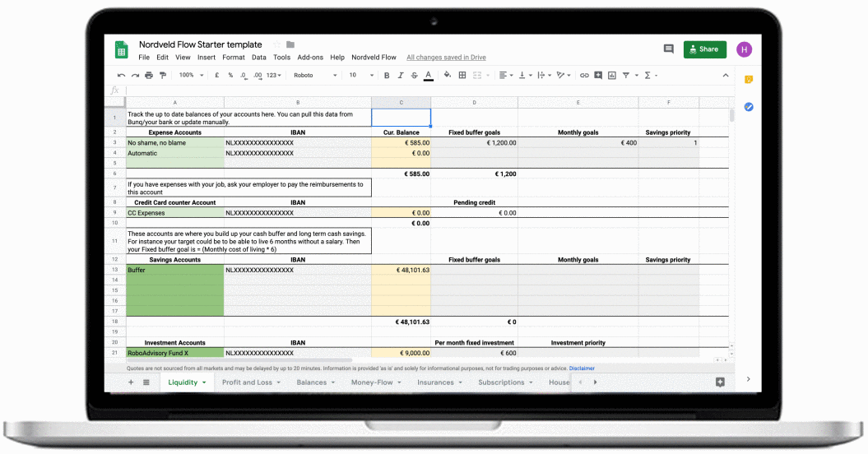Viewport: 868px width, 454px height.
Task: Switch to Profit and Loss tab
Action: pyautogui.click(x=251, y=382)
